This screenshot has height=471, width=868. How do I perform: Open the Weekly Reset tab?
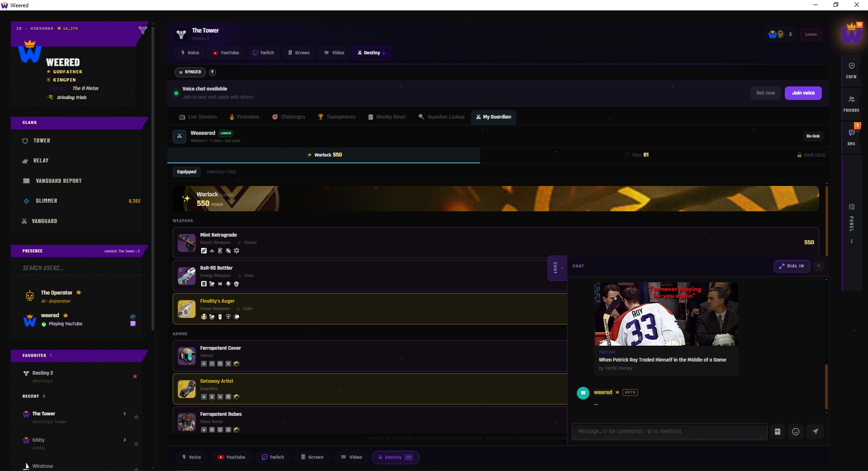tap(387, 117)
